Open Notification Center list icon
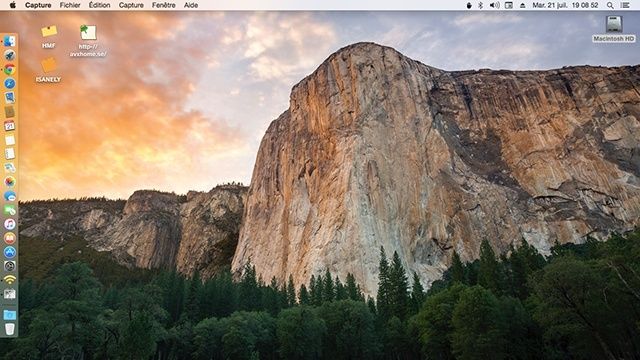 pyautogui.click(x=625, y=5)
